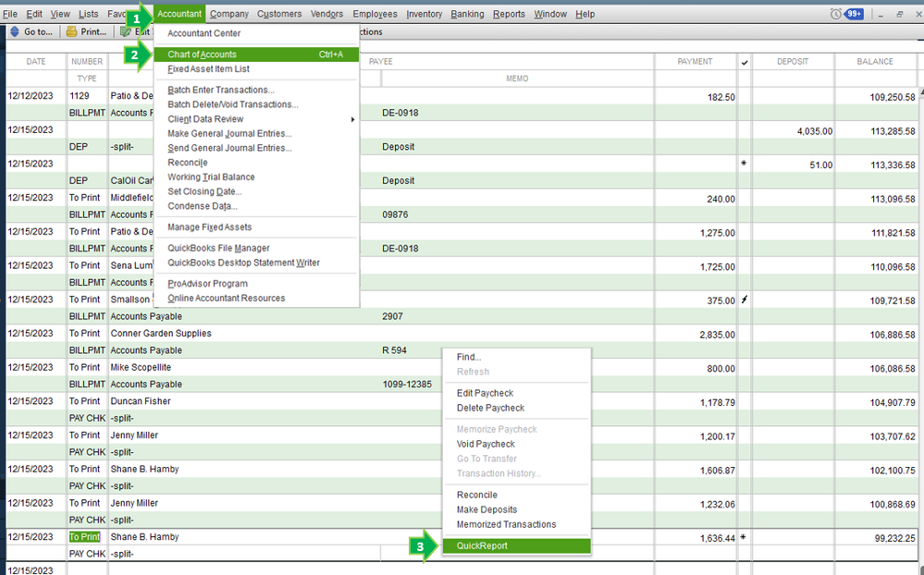The width and height of the screenshot is (924, 575).
Task: Click the DATE column header
Action: pos(36,61)
